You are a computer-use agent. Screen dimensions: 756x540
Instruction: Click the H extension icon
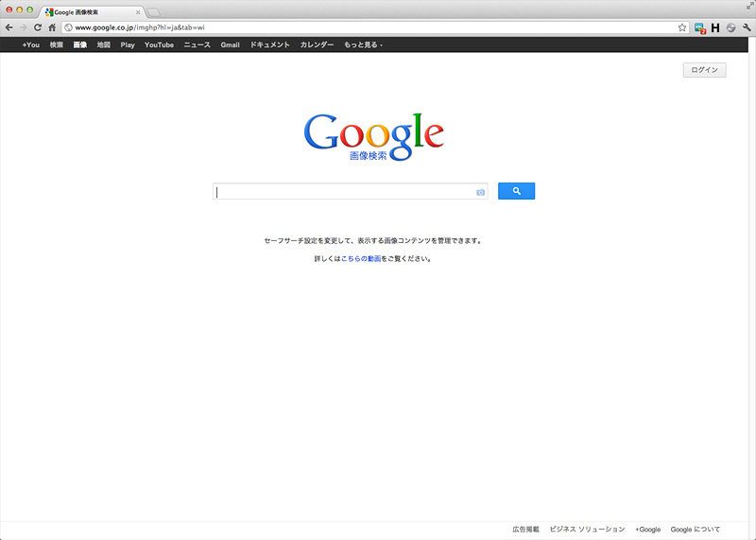[715, 28]
